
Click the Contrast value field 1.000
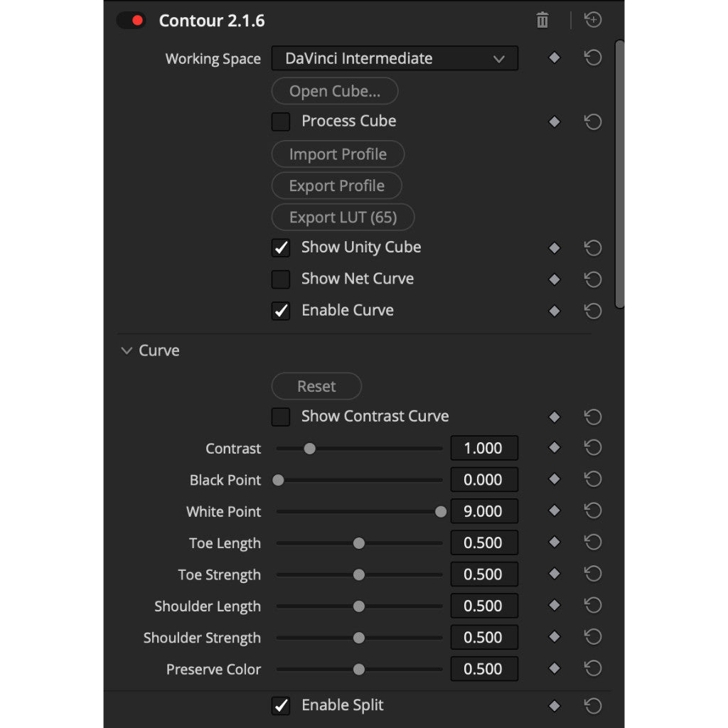[x=484, y=448]
